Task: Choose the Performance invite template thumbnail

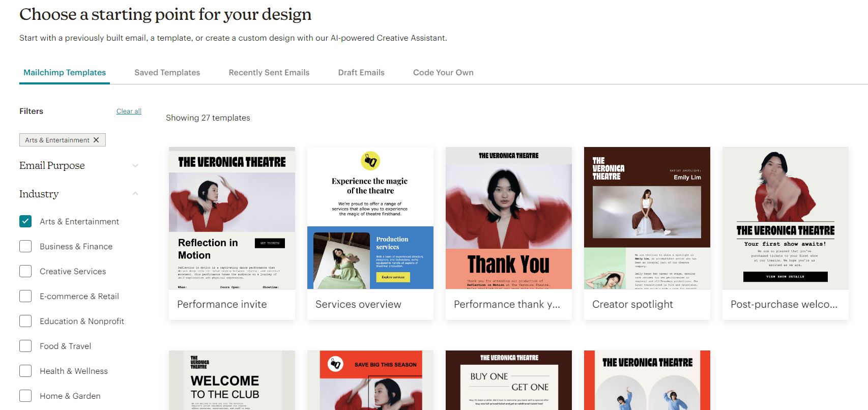Action: click(x=232, y=218)
